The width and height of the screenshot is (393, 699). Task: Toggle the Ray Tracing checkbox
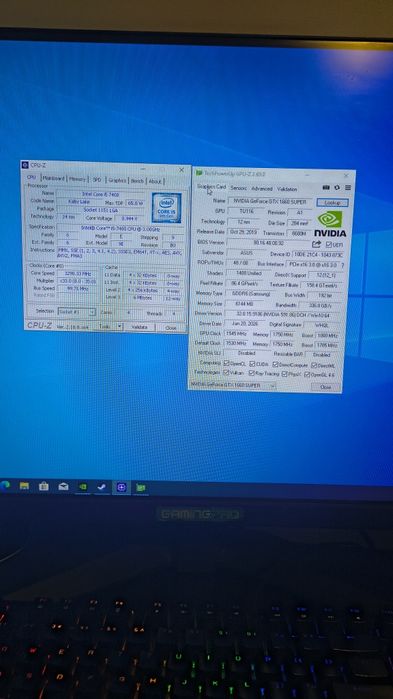(x=252, y=373)
